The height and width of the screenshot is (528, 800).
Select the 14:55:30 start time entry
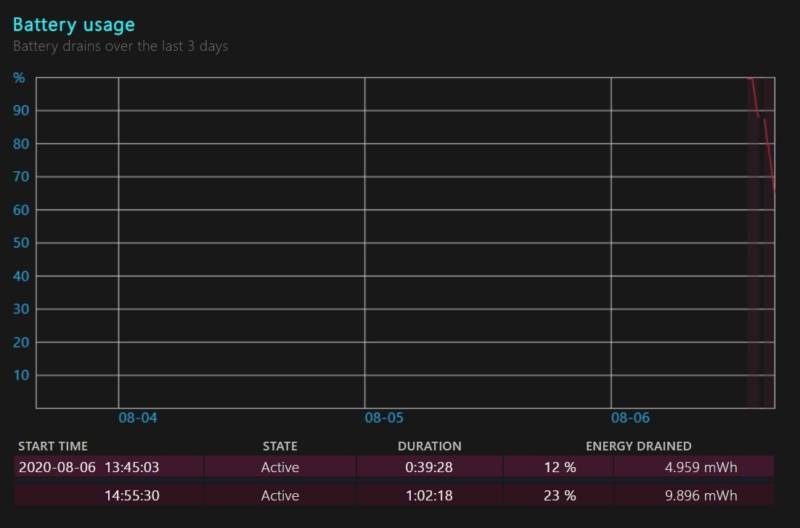pos(134,495)
